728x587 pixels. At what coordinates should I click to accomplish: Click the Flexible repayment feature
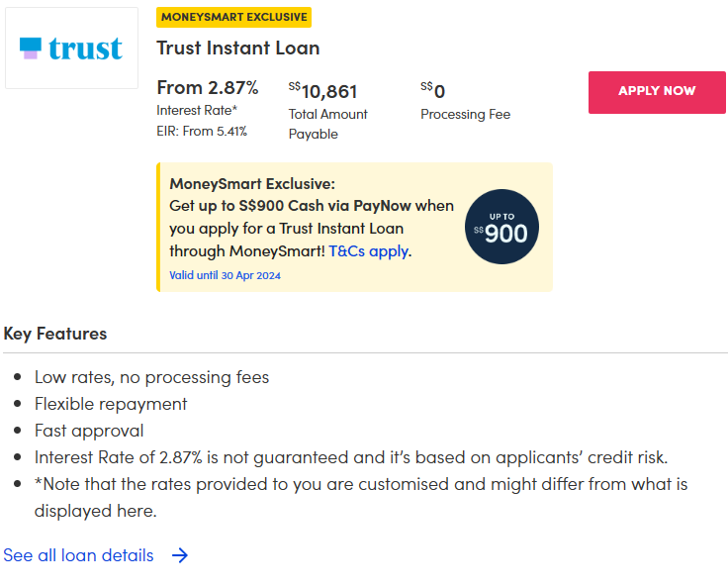pos(111,404)
